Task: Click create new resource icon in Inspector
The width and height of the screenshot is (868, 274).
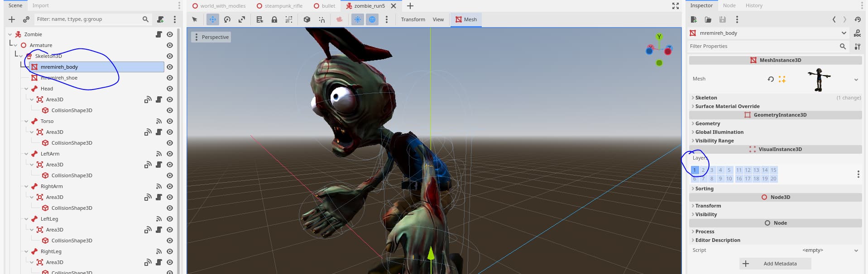Action: (694, 19)
